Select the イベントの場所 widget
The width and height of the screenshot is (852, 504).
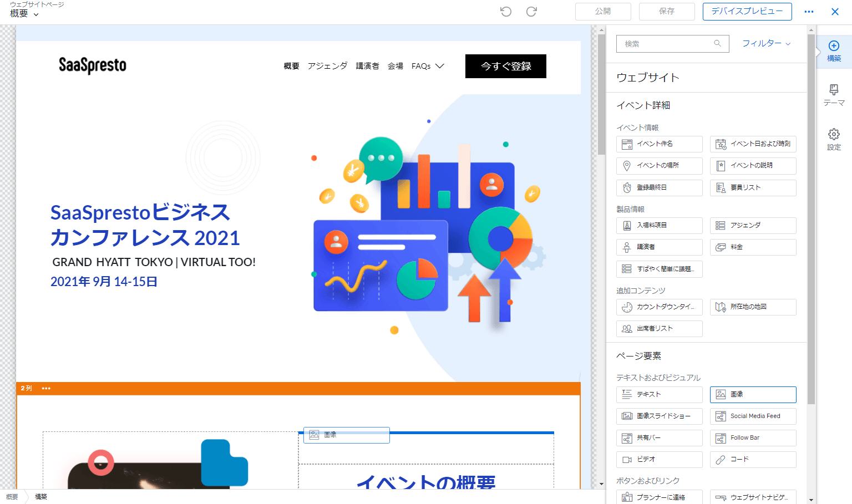click(x=660, y=166)
